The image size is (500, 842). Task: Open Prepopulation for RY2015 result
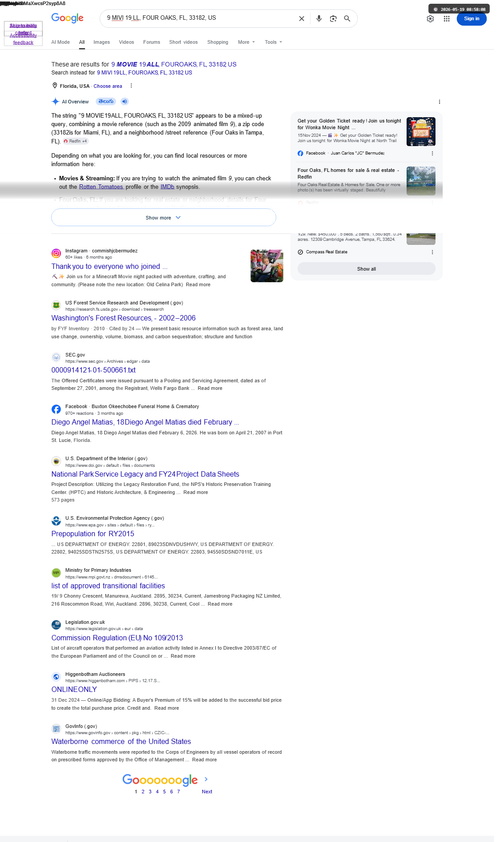pos(92,534)
